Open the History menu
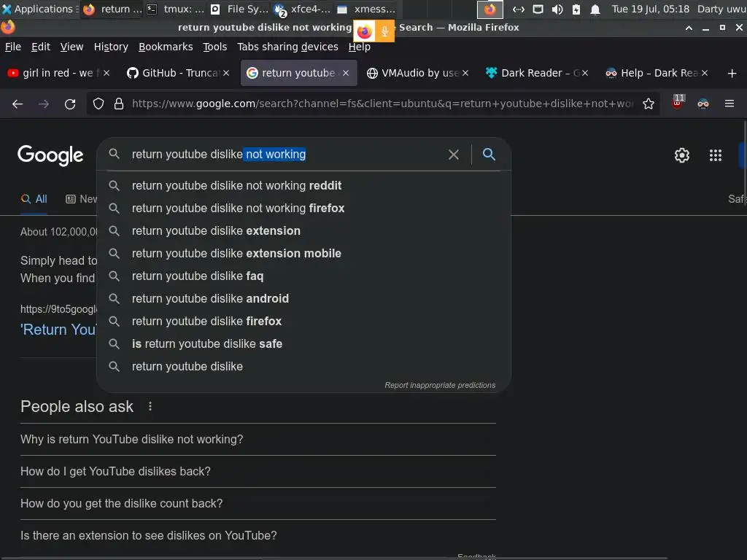The height and width of the screenshot is (560, 747). click(111, 47)
